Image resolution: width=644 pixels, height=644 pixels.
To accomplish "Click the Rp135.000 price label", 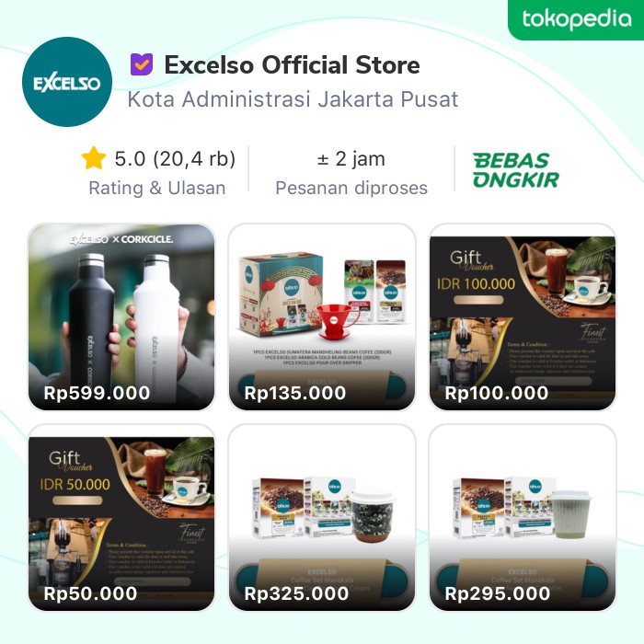I will pos(295,393).
